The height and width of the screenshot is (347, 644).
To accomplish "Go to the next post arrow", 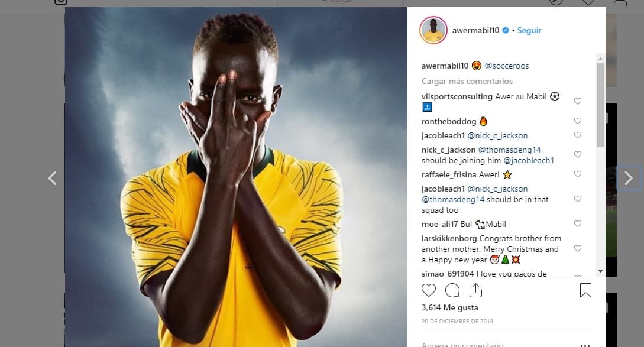I will pos(629,178).
